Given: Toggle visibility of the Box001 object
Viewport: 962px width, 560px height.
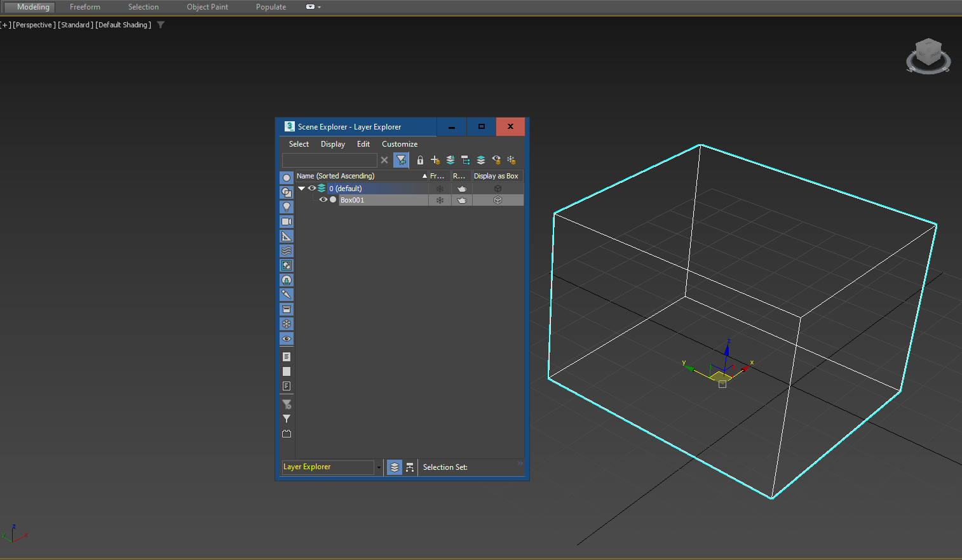Looking at the screenshot, I should (x=324, y=199).
